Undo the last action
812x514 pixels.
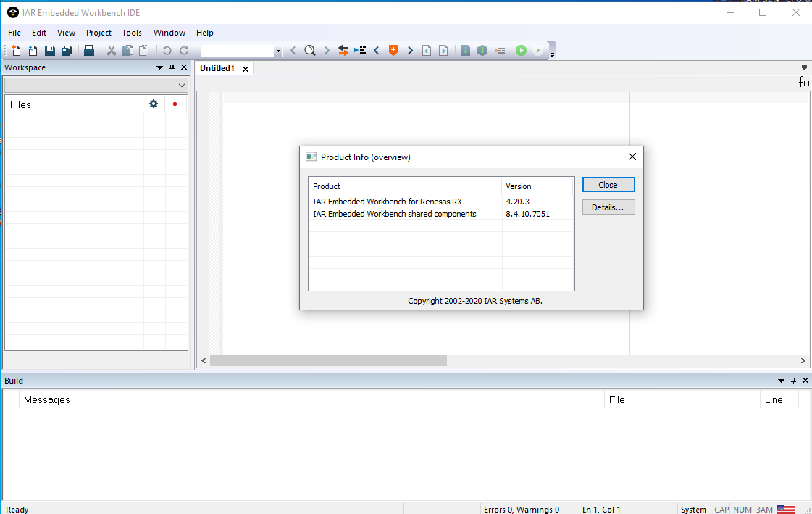coord(167,50)
